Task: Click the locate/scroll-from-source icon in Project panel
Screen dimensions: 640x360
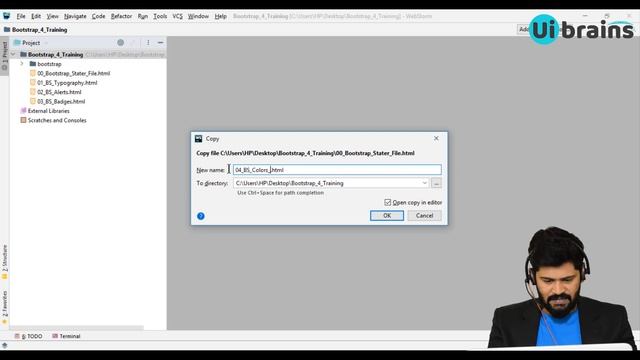Action: (120, 42)
